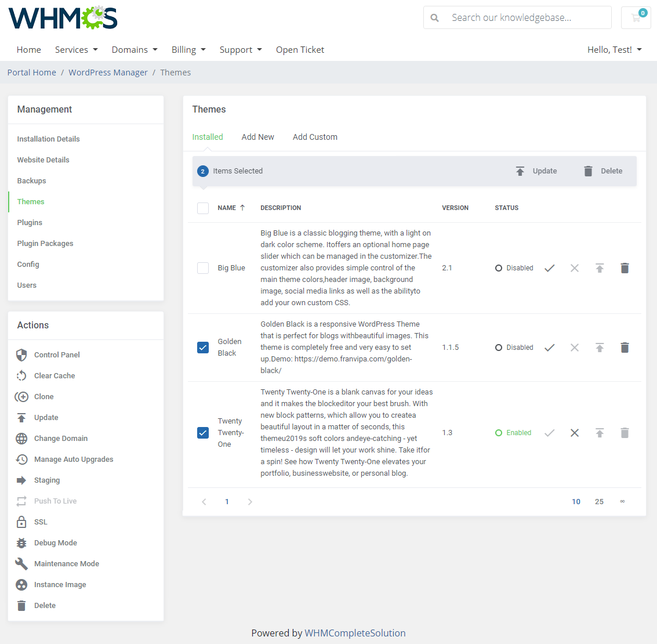
Task: Switch to the Add New themes tab
Action: pyautogui.click(x=257, y=136)
